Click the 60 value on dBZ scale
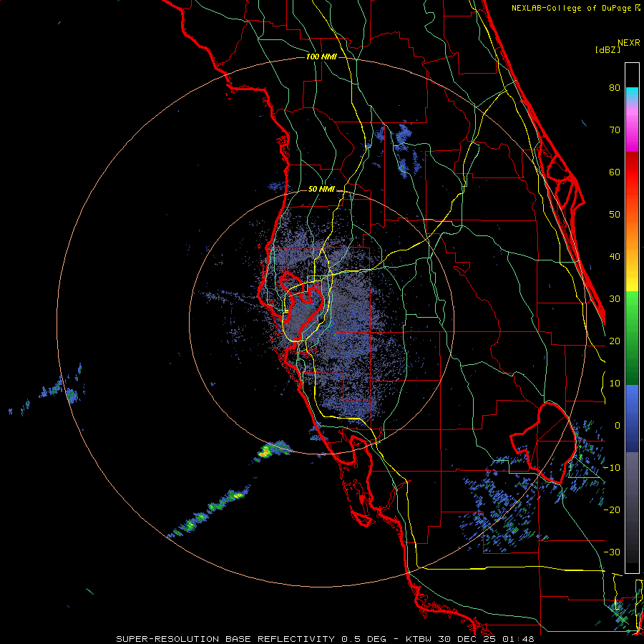This screenshot has width=644, height=644. coord(615,172)
